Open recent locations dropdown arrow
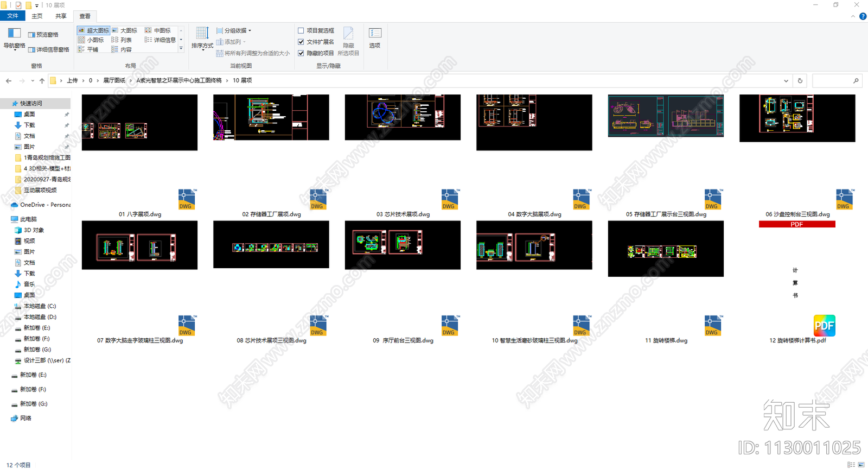 click(33, 81)
